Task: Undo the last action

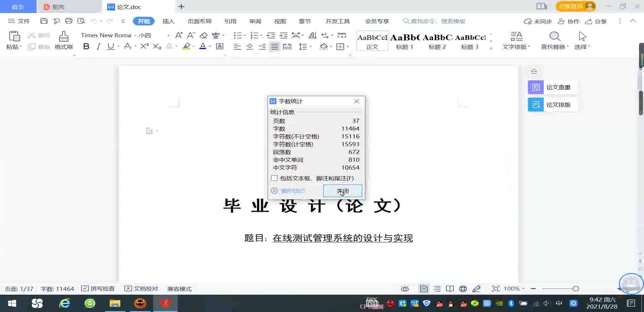Action: point(94,21)
